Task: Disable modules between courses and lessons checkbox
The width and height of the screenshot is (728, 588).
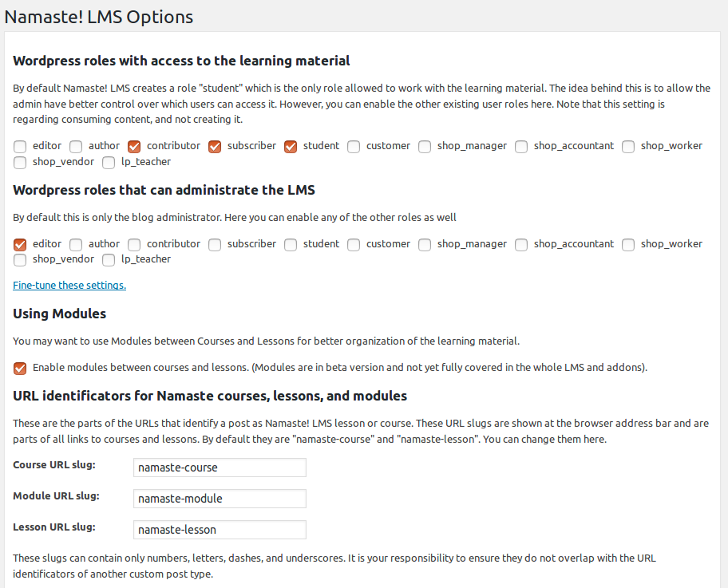Action: point(20,369)
